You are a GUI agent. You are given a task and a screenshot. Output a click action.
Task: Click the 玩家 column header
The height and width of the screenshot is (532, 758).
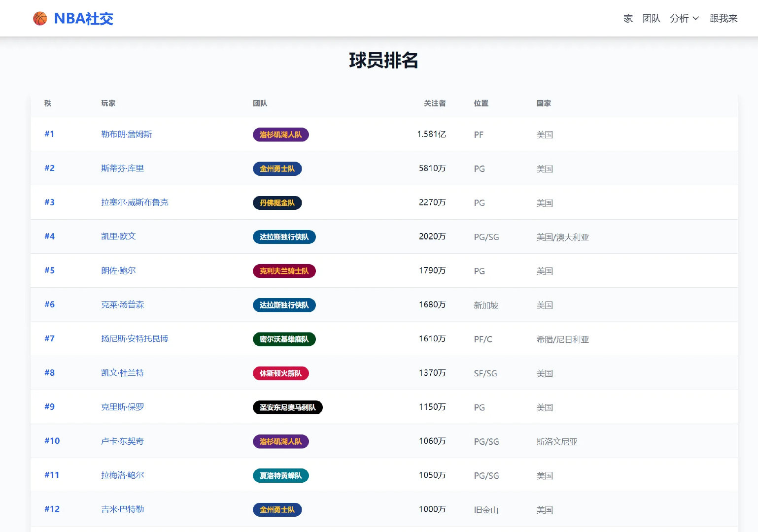(x=108, y=103)
